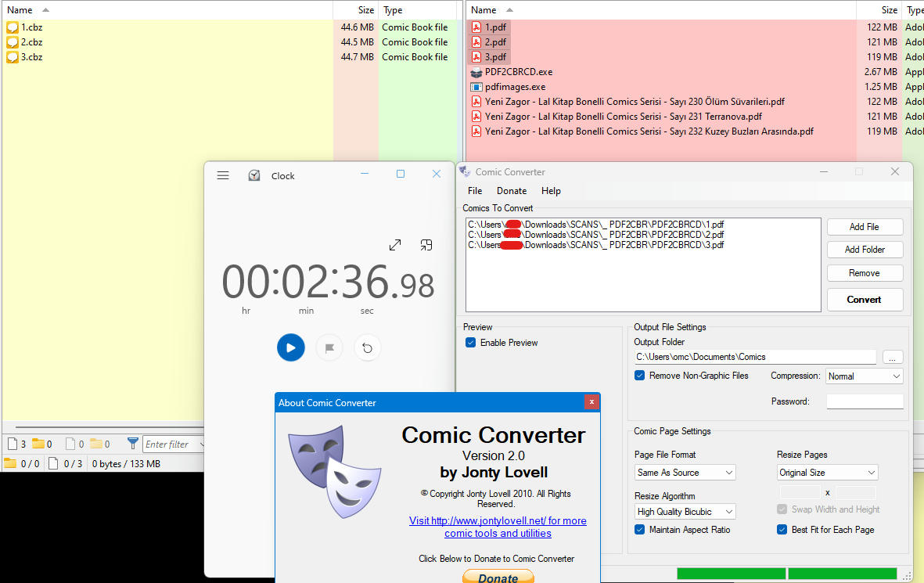Start conversion with the Convert button
The width and height of the screenshot is (924, 583).
pos(865,300)
